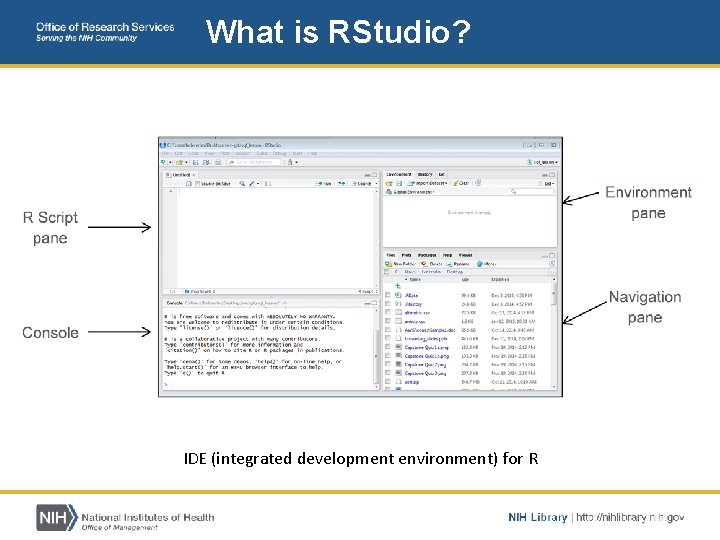Check the box beside the .zip file
The width and height of the screenshot is (720, 540).
[x=388, y=382]
